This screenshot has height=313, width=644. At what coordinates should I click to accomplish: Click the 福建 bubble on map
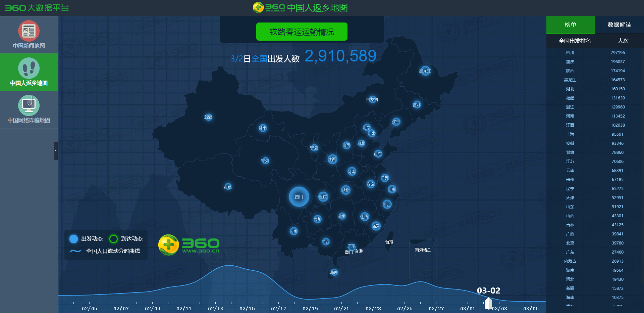pyautogui.click(x=376, y=226)
